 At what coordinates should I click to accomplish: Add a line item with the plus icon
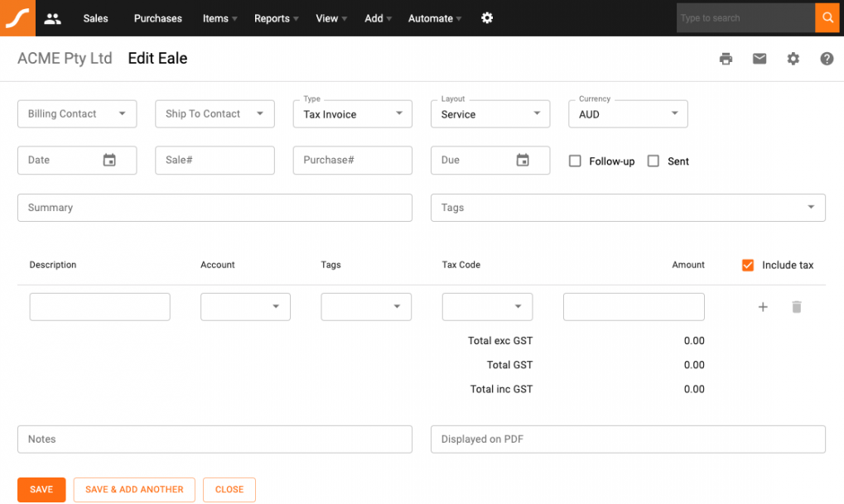point(762,307)
